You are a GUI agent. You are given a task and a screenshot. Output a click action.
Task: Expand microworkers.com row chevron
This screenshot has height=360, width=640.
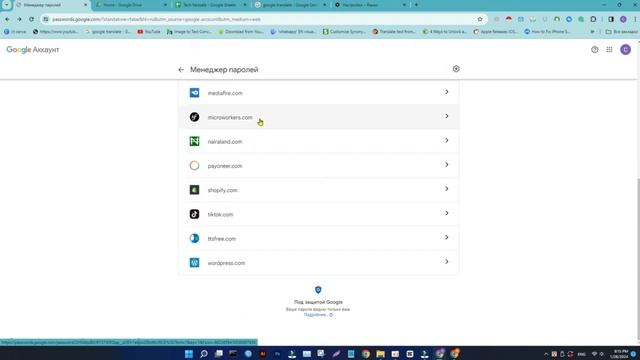(447, 116)
